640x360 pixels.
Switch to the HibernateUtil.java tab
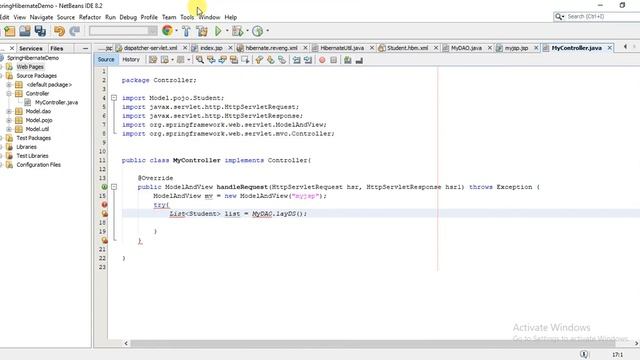[x=342, y=48]
